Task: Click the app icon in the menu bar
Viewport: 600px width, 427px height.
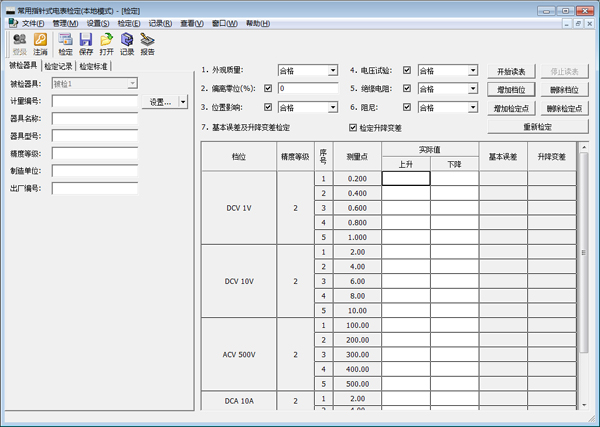Action: [x=11, y=22]
